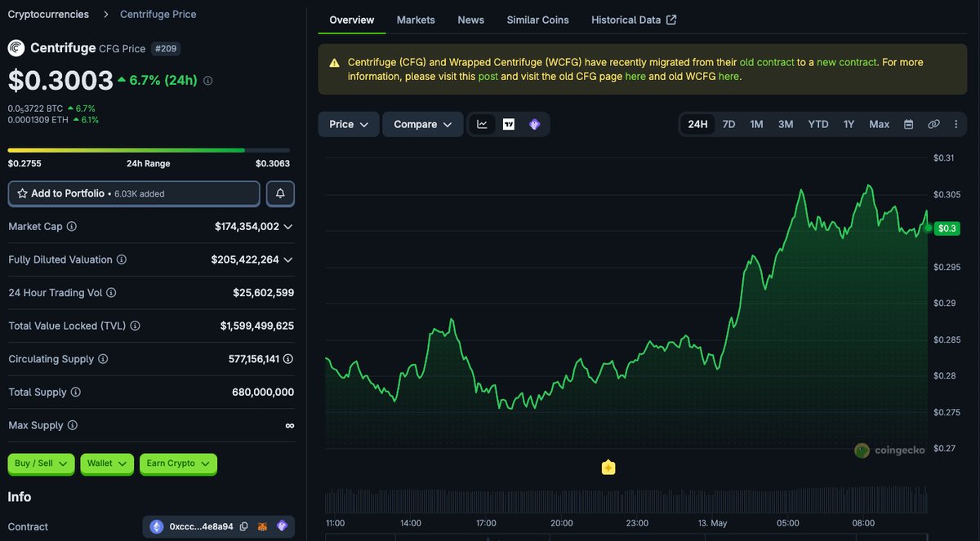This screenshot has height=541, width=980.
Task: Click purple gem icon in chart toolbar
Action: pos(535,124)
